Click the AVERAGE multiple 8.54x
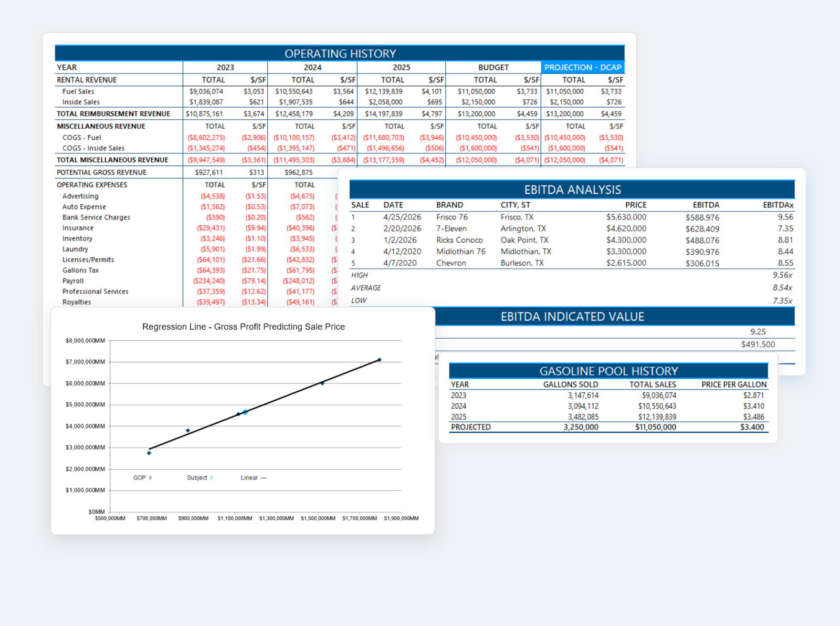Screen dimensions: 840x626 coord(782,288)
